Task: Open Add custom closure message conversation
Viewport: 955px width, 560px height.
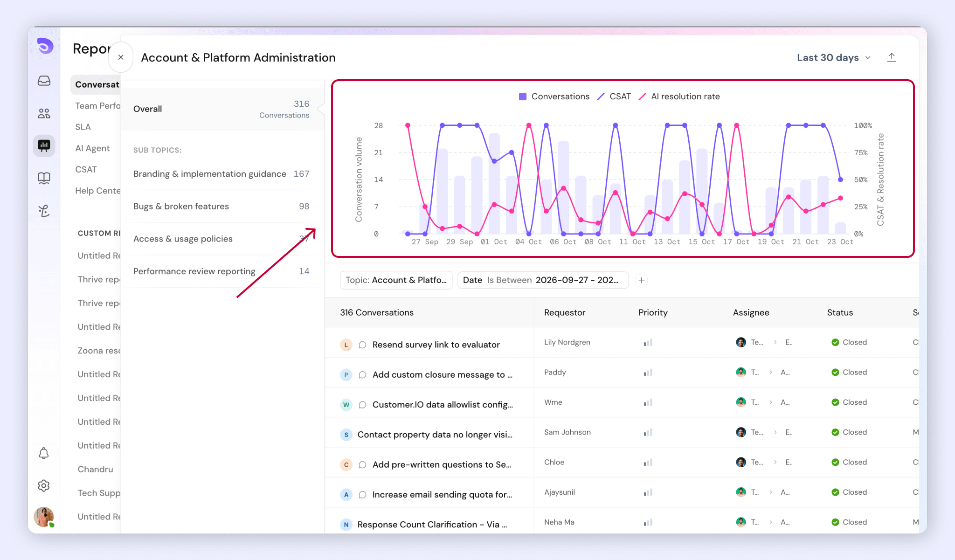Action: click(x=443, y=374)
